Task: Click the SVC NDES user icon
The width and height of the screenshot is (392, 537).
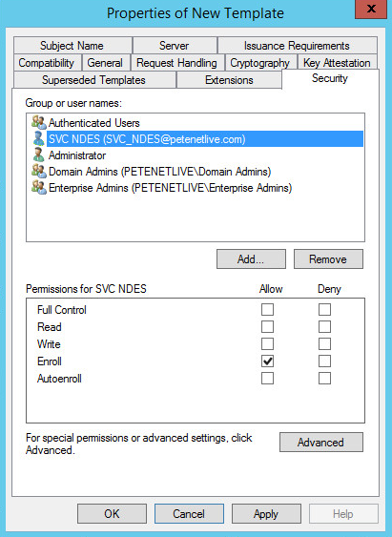Action: (39, 139)
